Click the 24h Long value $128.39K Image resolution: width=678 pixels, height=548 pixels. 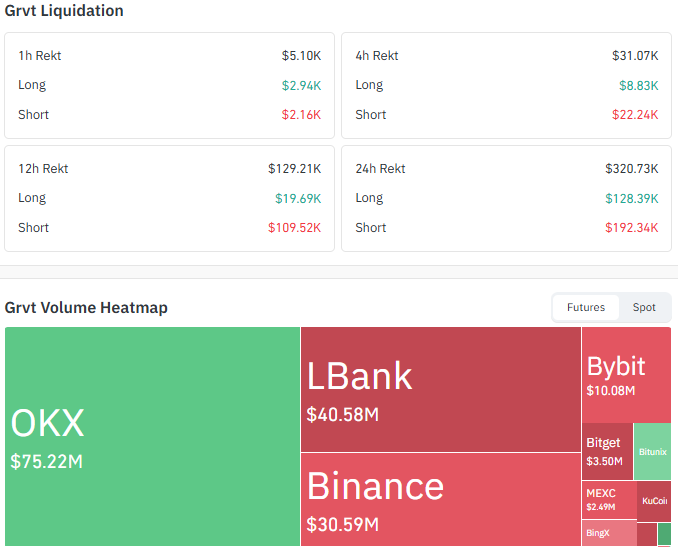point(632,198)
